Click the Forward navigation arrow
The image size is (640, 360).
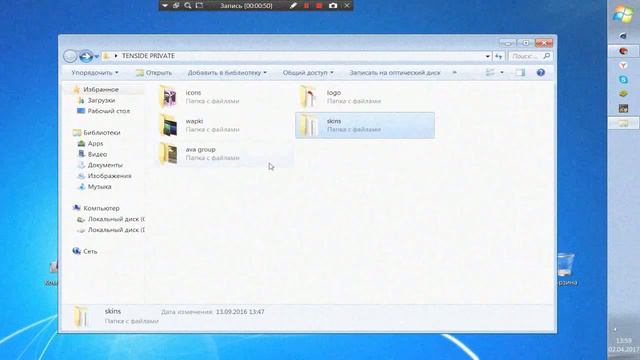point(86,56)
